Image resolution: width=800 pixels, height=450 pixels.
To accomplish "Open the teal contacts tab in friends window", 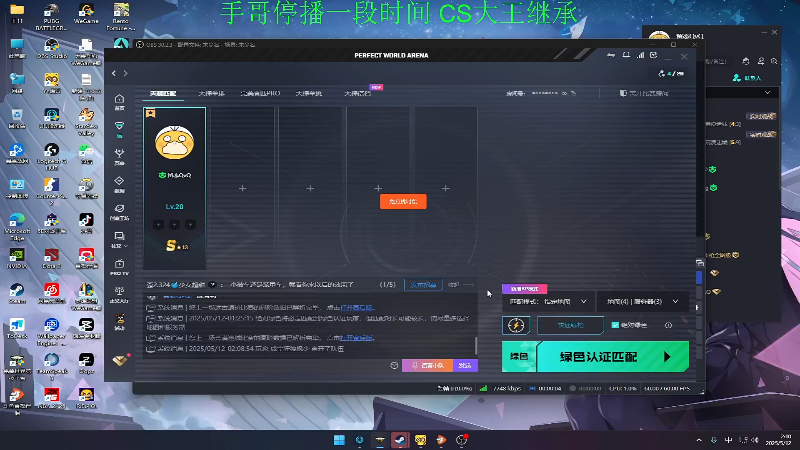I will click(747, 78).
